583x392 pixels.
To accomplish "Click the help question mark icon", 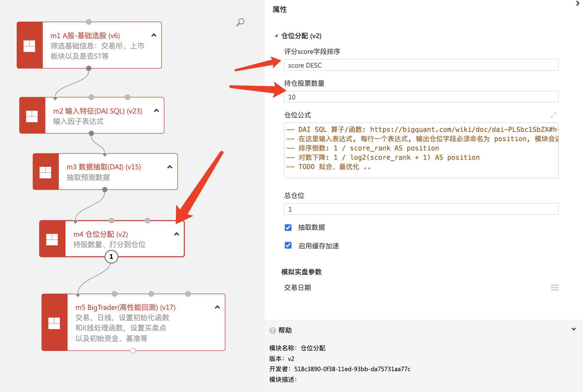I will coord(273,330).
